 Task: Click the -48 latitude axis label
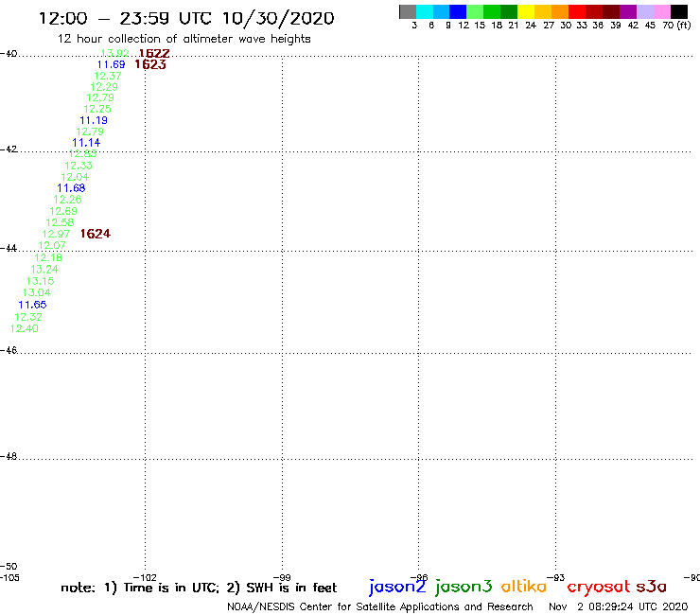pos(9,456)
